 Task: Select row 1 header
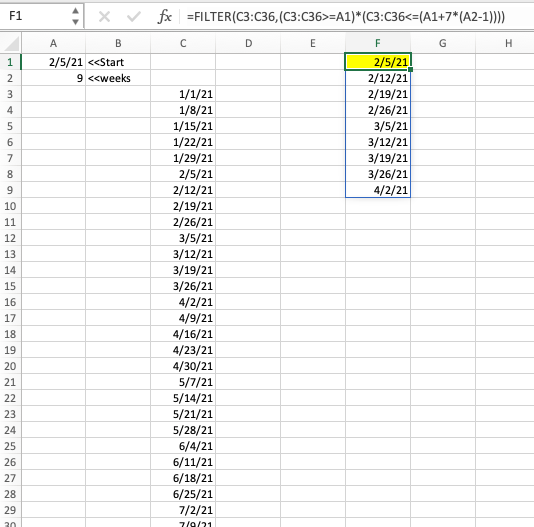(10, 62)
